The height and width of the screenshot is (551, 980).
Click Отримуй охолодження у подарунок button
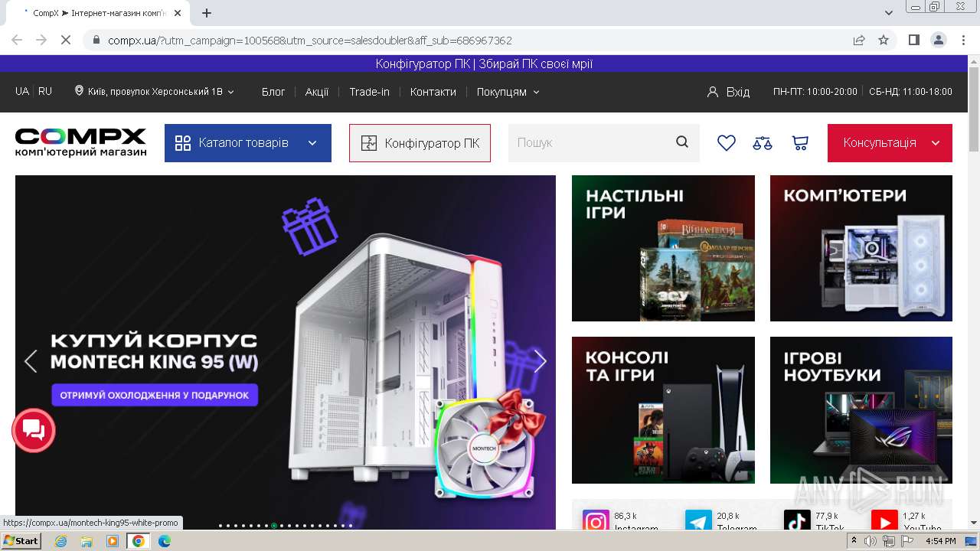155,395
